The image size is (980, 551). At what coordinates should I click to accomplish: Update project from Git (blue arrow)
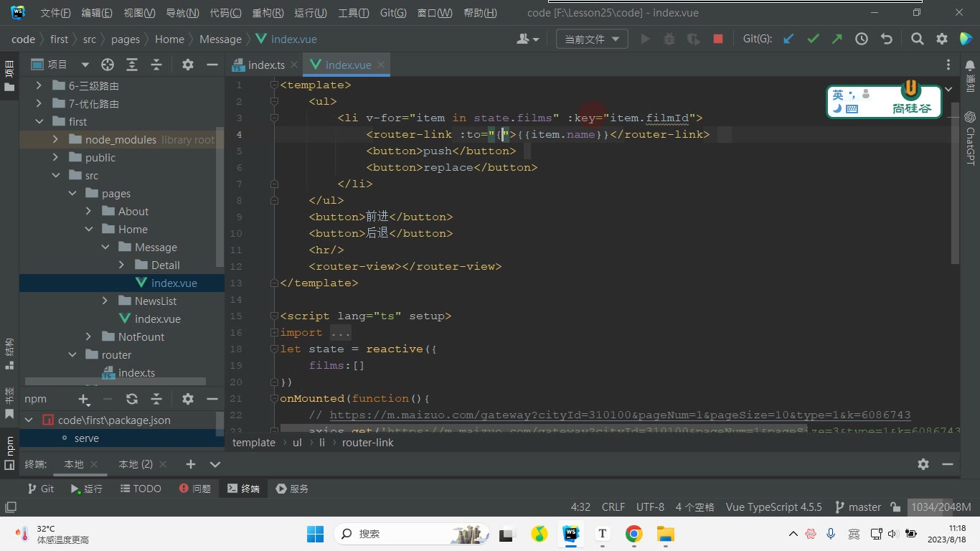[788, 39]
